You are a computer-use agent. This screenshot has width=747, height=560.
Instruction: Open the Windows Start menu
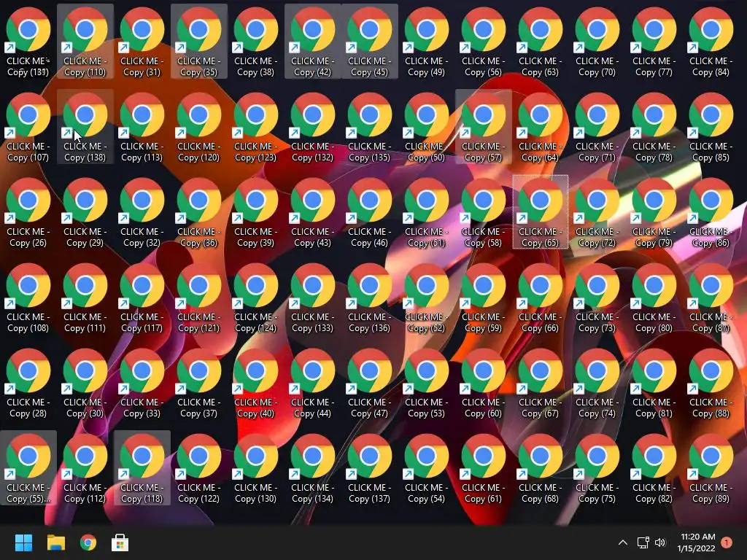pyautogui.click(x=23, y=542)
